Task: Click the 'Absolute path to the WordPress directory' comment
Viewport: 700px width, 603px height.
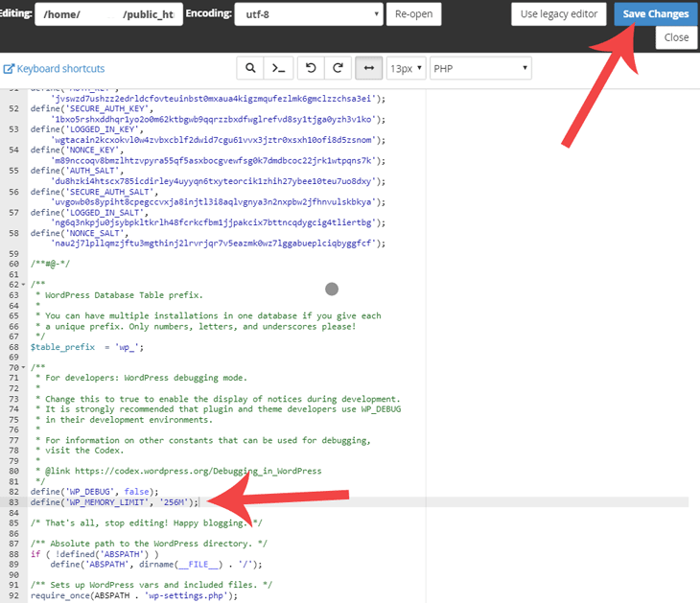Action: click(x=149, y=544)
